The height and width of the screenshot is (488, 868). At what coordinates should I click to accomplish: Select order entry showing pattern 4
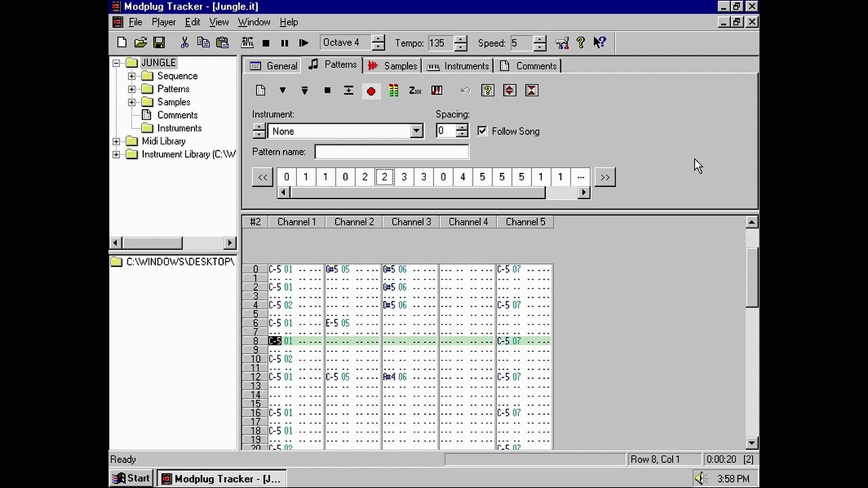coord(462,177)
